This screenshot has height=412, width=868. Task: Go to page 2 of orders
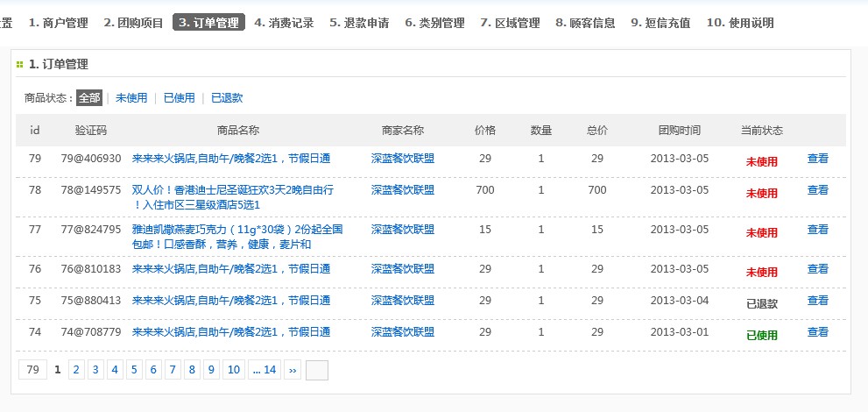[76, 369]
